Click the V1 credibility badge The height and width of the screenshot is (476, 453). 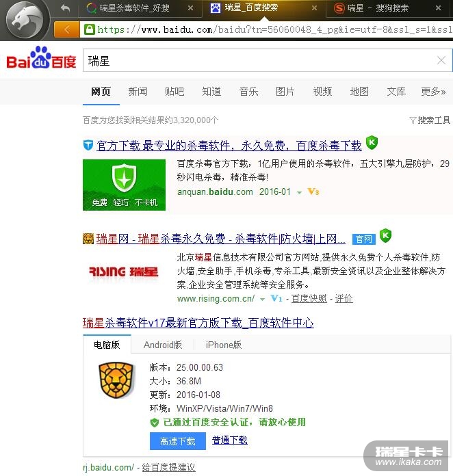point(276,299)
